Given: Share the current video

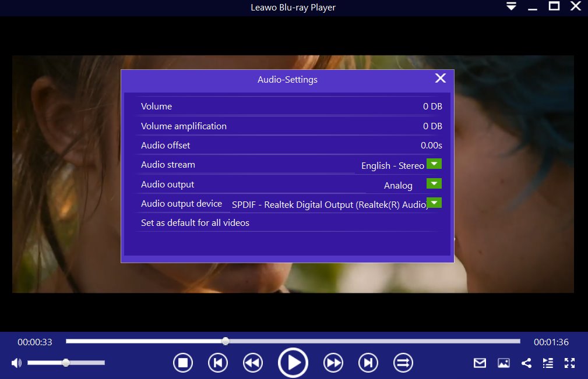Looking at the screenshot, I should point(526,363).
